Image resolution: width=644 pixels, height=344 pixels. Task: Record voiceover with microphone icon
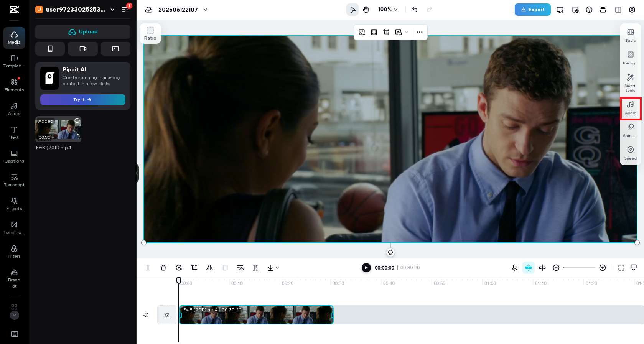[x=515, y=268]
